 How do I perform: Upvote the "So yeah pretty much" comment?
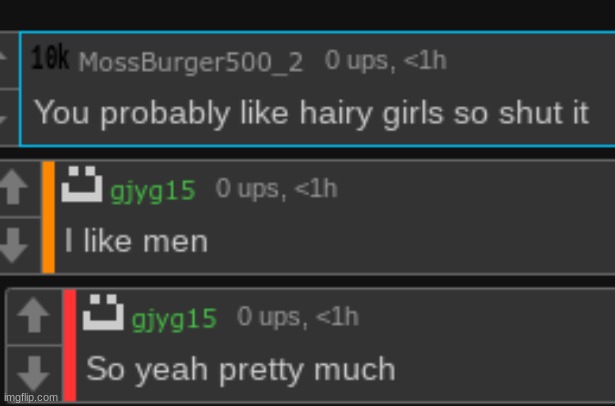click(x=34, y=315)
